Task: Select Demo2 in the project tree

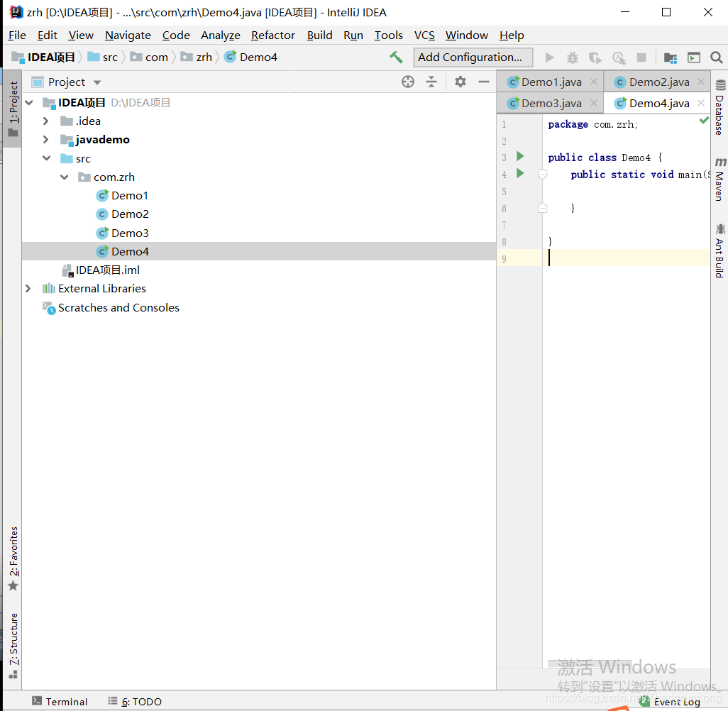Action: [130, 214]
